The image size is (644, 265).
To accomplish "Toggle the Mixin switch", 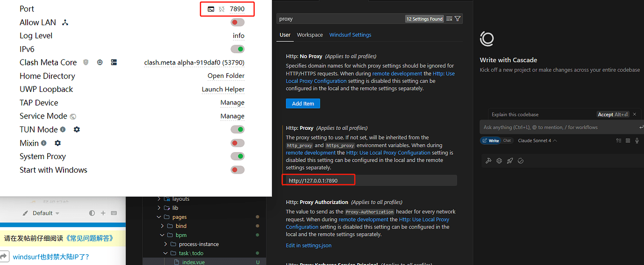I will 238,143.
